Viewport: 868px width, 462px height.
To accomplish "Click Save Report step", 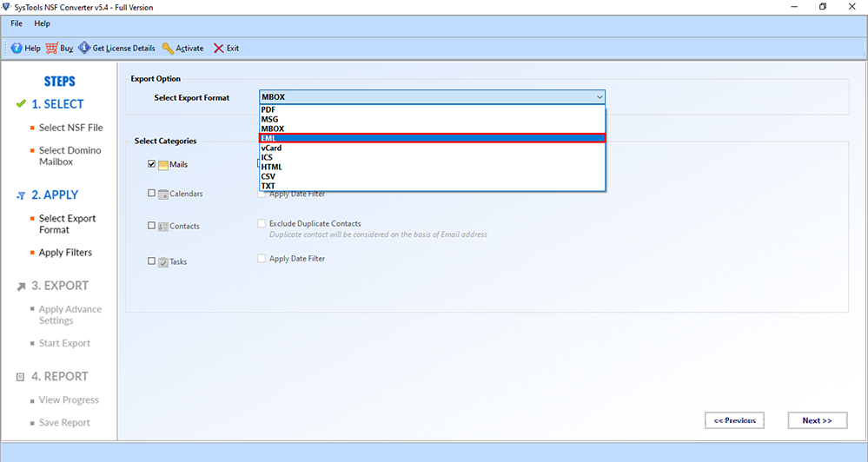I will click(x=64, y=422).
